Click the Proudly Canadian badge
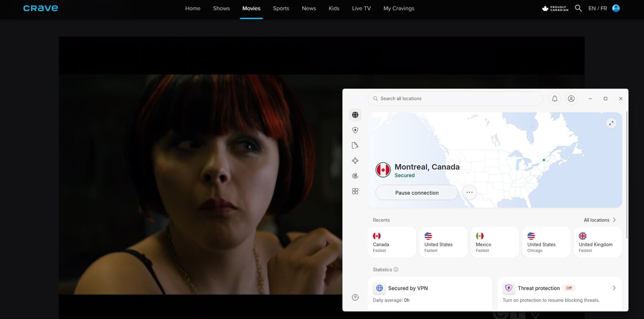The width and height of the screenshot is (644, 319). click(555, 8)
